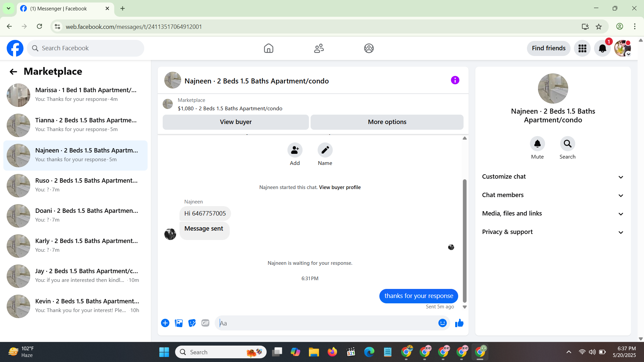Click the purple conversation info icon
This screenshot has height=362, width=644.
pyautogui.click(x=455, y=80)
